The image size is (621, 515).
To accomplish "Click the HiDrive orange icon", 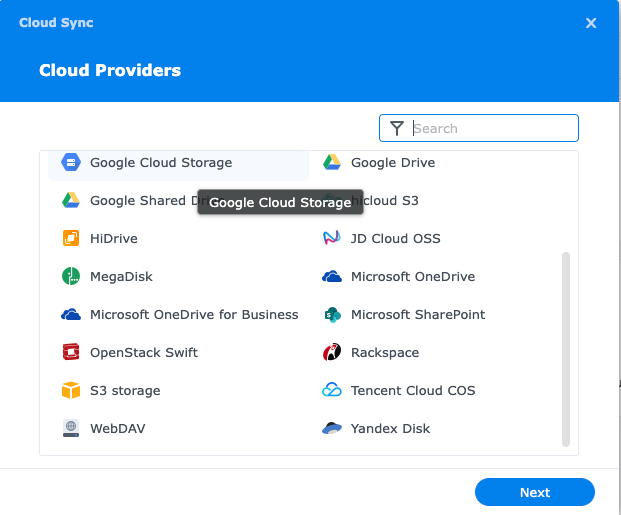I will (x=71, y=239).
